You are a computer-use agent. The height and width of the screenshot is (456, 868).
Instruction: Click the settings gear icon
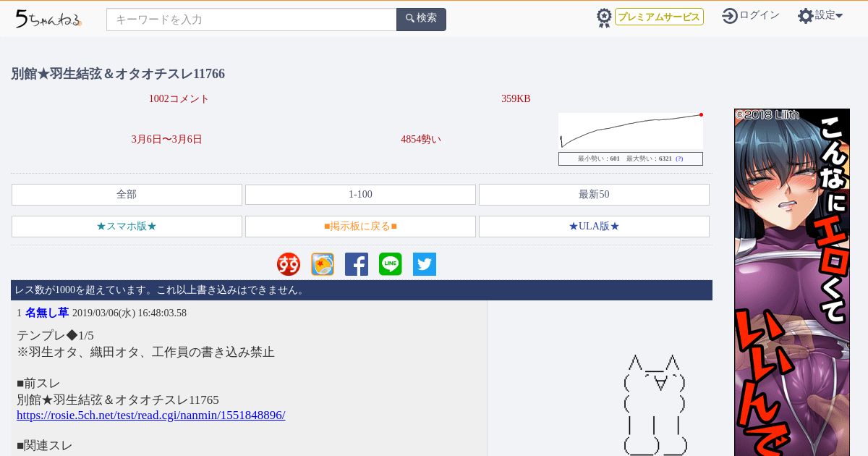[805, 15]
